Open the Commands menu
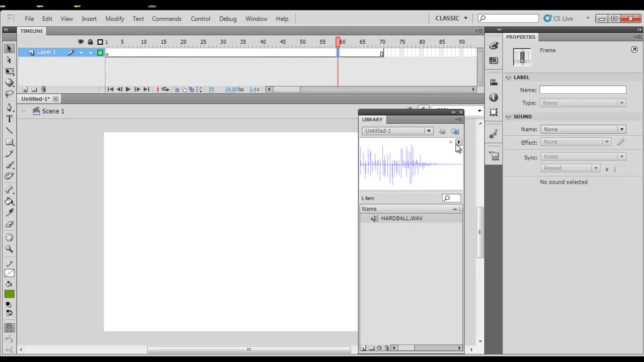The height and width of the screenshot is (362, 644). click(167, 19)
